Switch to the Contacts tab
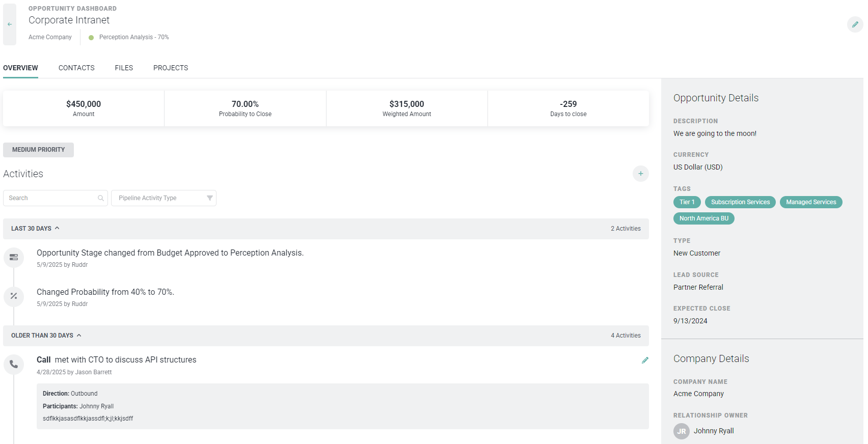The width and height of the screenshot is (868, 444). coord(76,68)
